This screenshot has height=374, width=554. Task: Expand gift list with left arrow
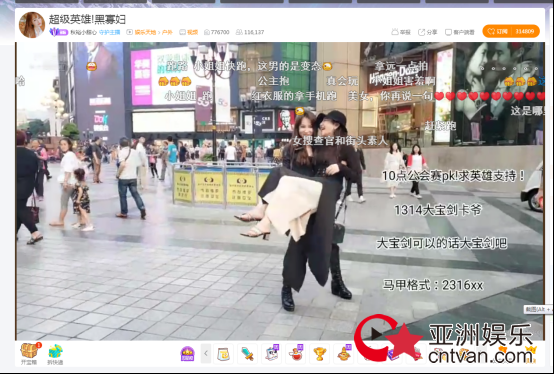[206, 354]
